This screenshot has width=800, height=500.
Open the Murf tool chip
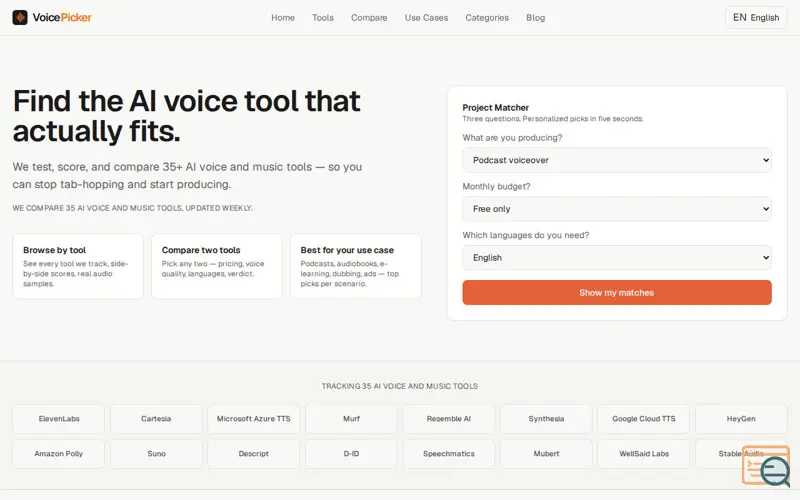[351, 419]
